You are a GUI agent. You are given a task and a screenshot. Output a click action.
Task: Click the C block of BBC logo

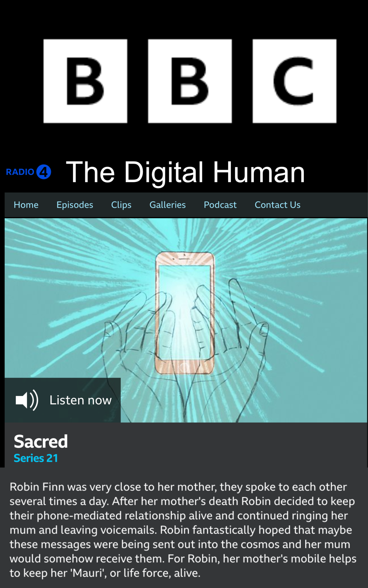tap(294, 81)
